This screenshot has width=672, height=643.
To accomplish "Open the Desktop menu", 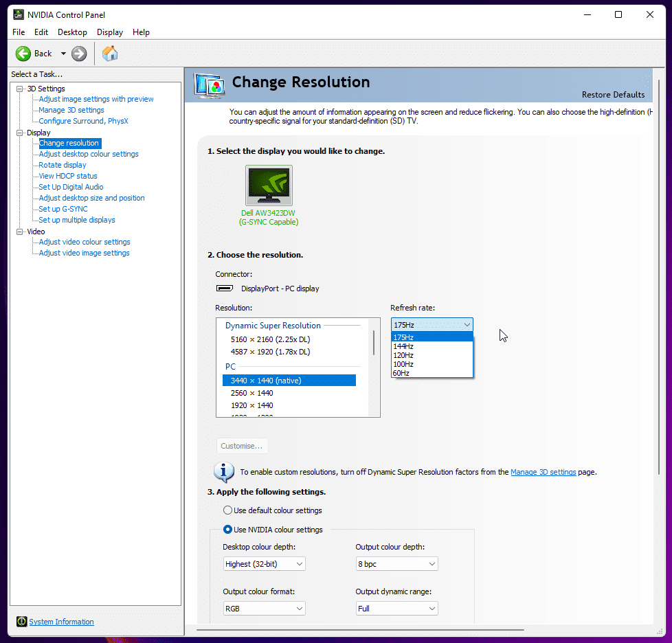I will [72, 32].
